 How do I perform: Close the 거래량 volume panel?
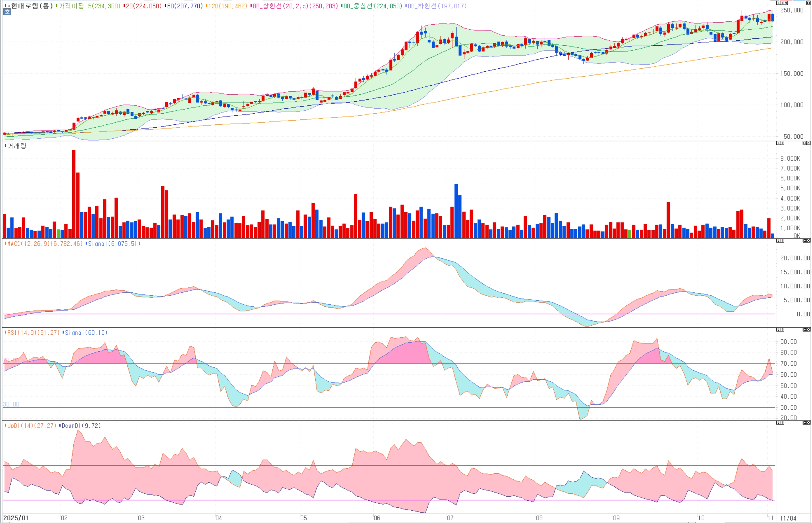click(809, 143)
